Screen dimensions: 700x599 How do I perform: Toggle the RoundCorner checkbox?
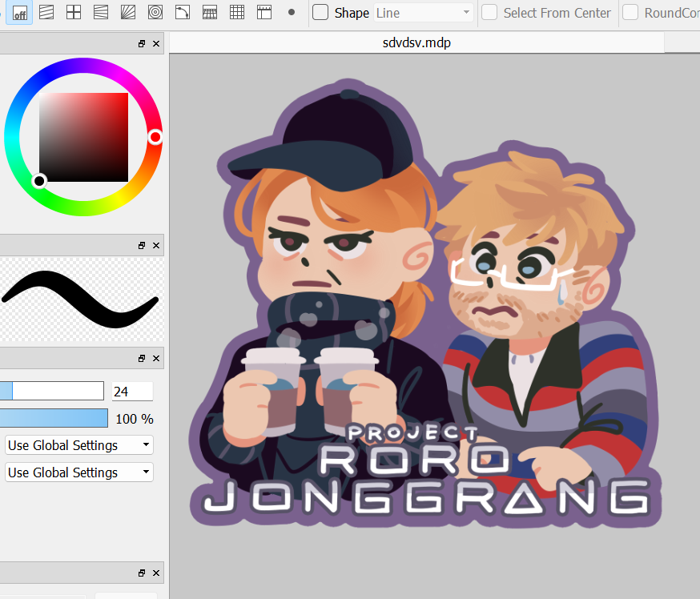[630, 13]
